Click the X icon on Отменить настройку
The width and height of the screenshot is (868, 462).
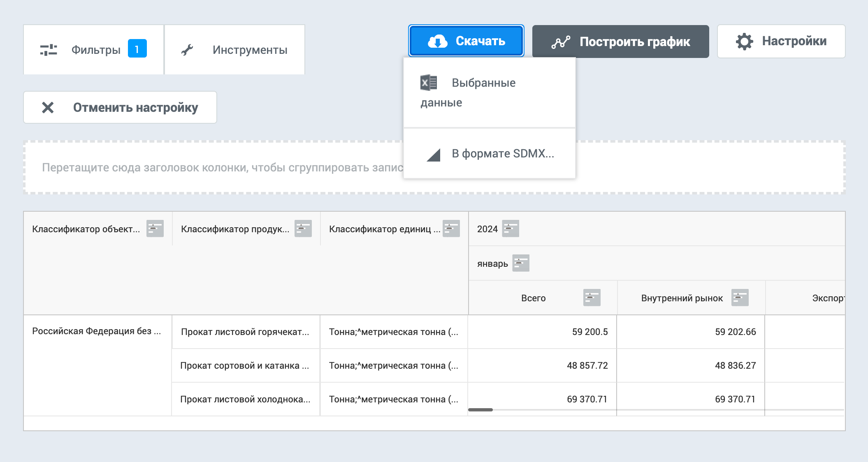point(48,107)
